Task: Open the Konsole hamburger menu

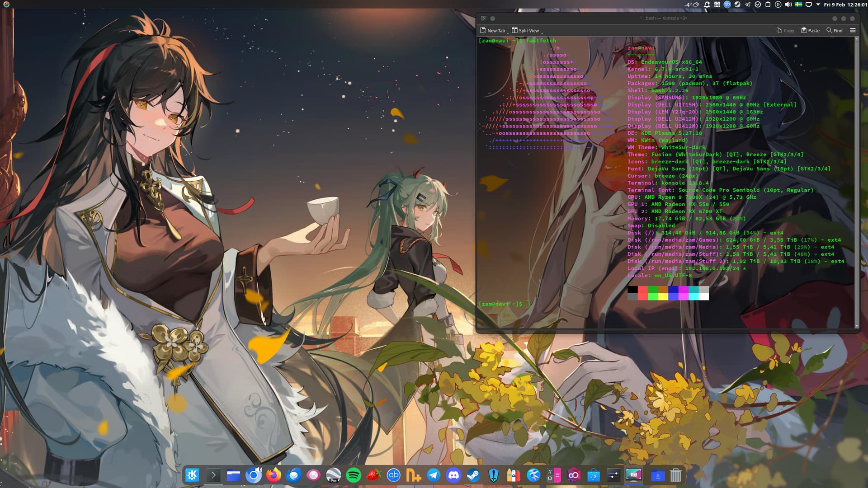Action: [853, 30]
